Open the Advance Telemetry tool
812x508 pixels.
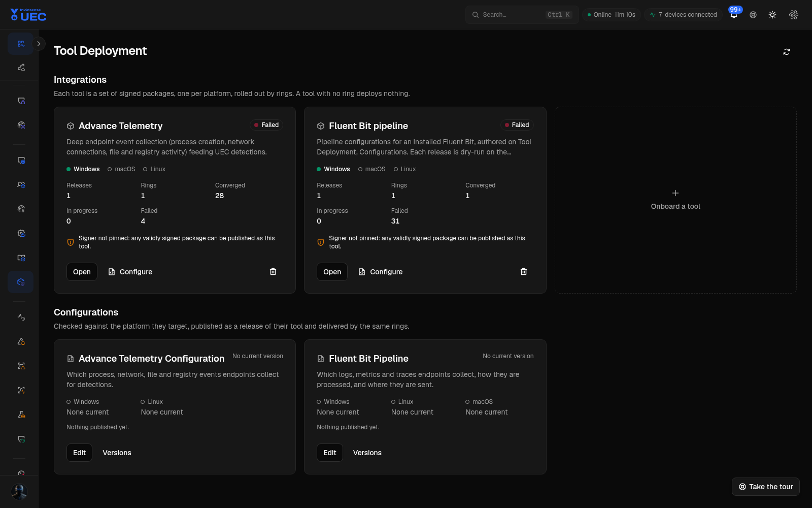[82, 272]
